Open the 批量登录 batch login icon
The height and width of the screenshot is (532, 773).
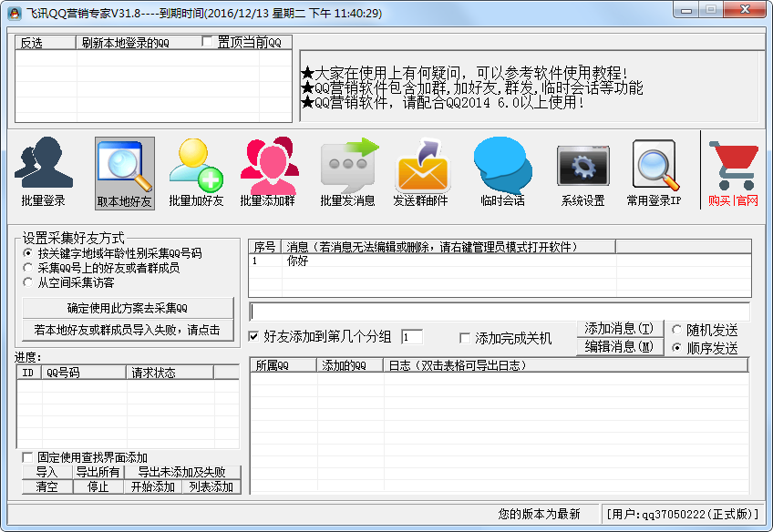point(43,164)
